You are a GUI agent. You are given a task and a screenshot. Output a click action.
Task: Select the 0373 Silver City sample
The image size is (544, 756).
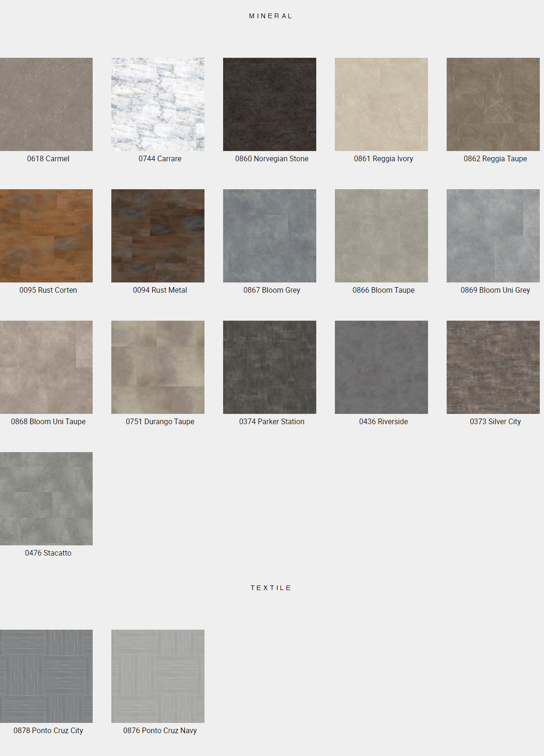pyautogui.click(x=493, y=367)
